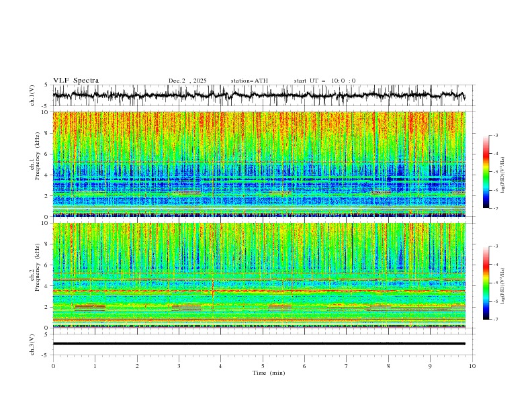This screenshot has width=532, height=411.
Task: Click the time axis tick label '4'
Action: tap(220, 366)
